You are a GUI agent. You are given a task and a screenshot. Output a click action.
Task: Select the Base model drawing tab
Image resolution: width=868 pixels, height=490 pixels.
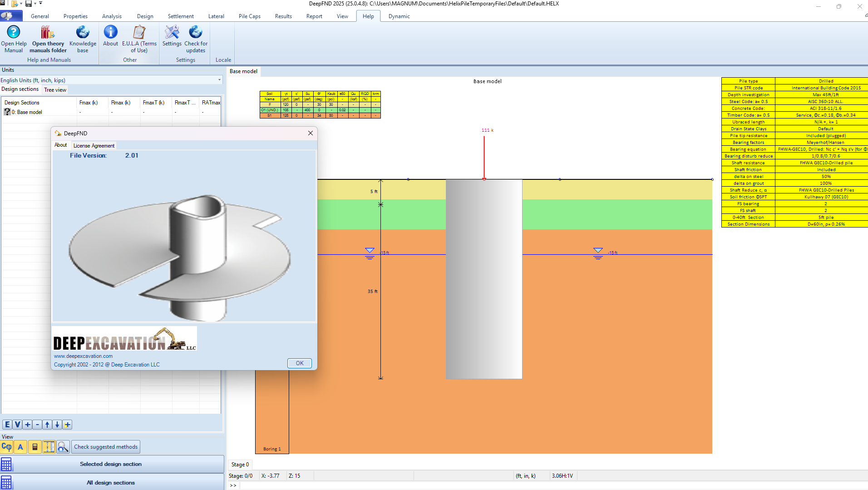coord(243,71)
